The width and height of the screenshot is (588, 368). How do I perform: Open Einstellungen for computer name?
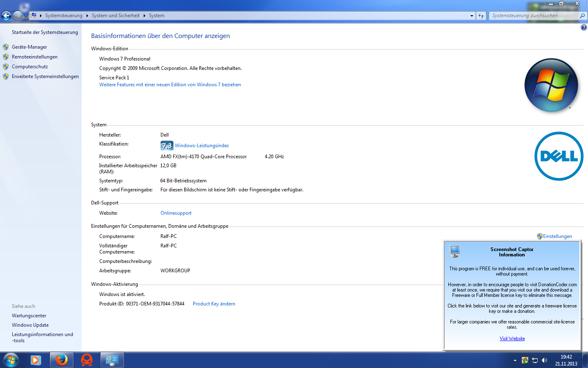(x=557, y=236)
